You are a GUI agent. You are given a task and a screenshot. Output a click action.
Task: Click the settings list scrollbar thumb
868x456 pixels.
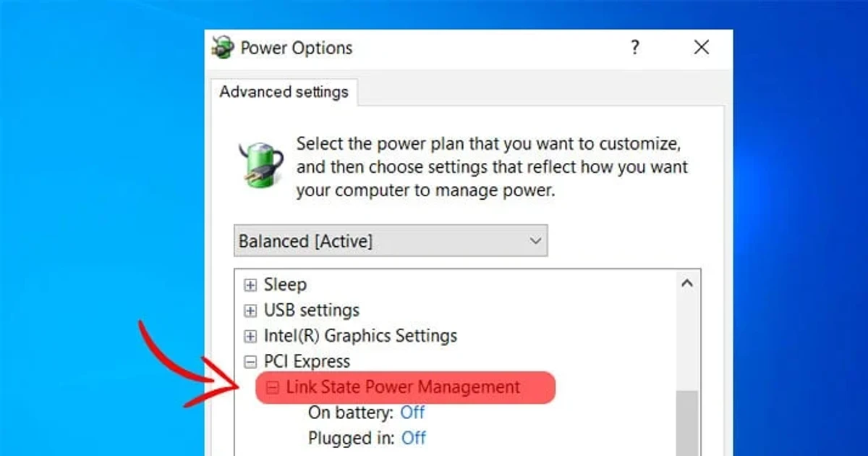coord(687,423)
